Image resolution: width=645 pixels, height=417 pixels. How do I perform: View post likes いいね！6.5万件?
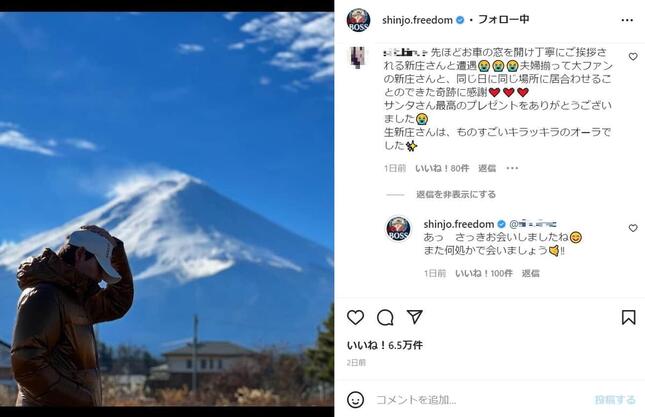[x=385, y=345]
